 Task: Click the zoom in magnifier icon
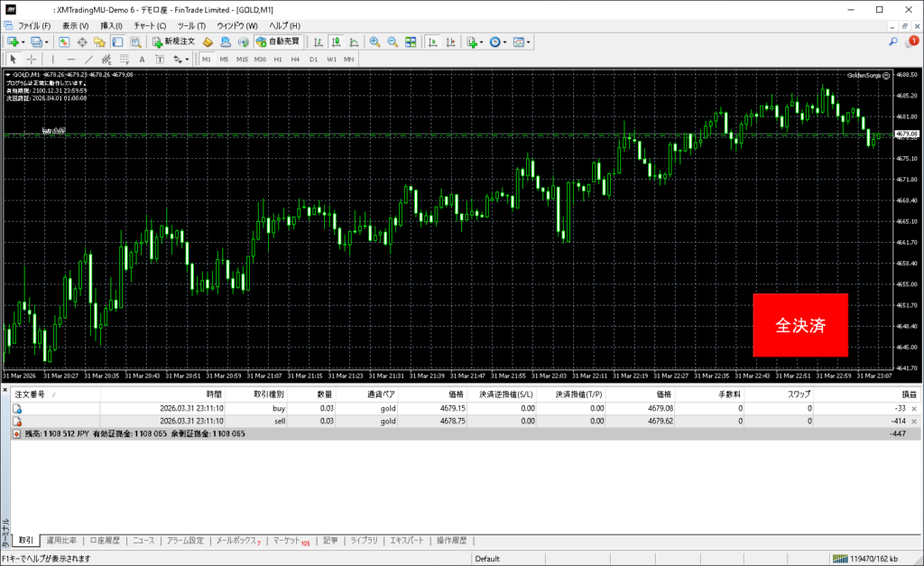pos(375,42)
